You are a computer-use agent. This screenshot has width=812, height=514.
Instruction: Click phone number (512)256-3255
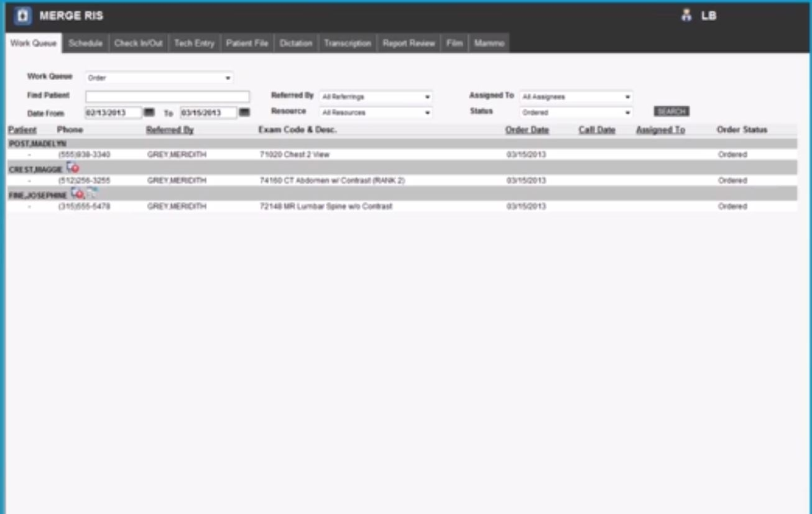84,181
